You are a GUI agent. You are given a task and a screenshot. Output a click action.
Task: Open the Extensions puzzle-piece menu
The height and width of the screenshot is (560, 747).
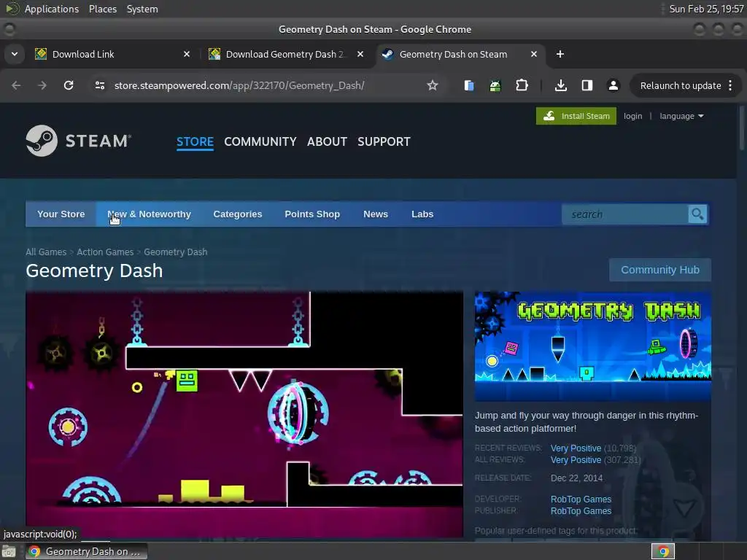[522, 85]
